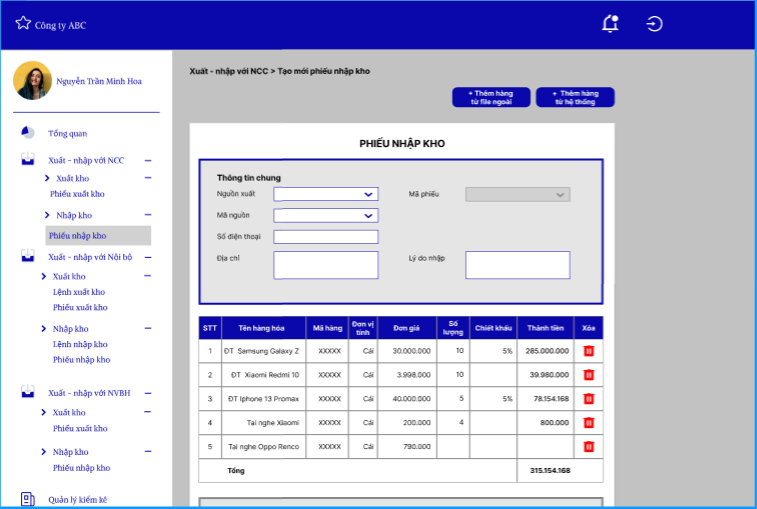Click the Mã hàng column header
The width and height of the screenshot is (757, 509).
pos(327,328)
